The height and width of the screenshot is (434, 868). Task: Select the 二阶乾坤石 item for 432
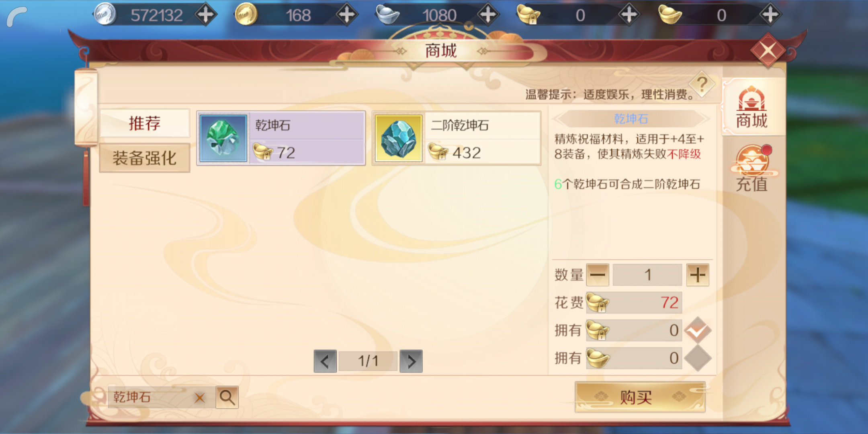pyautogui.click(x=457, y=138)
